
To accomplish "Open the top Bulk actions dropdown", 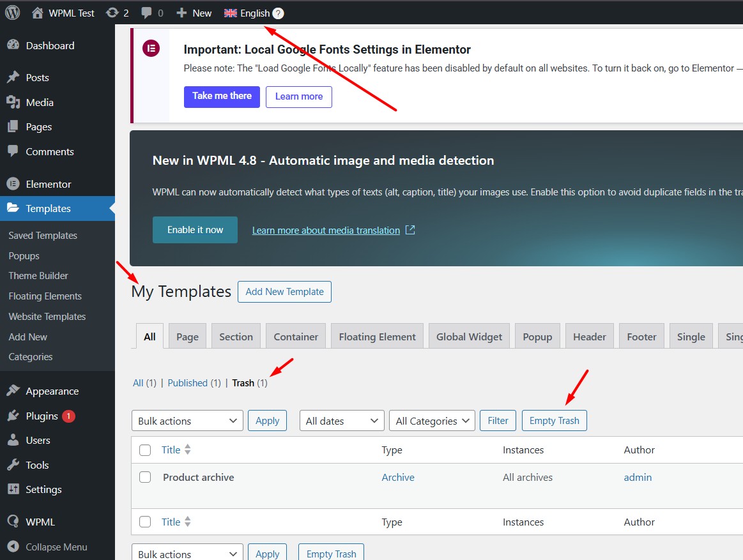I will (x=187, y=421).
